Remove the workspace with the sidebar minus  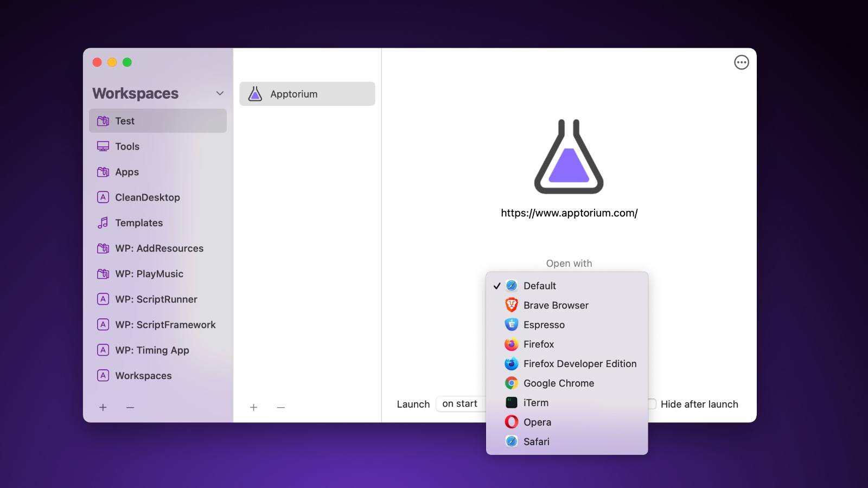(x=130, y=407)
